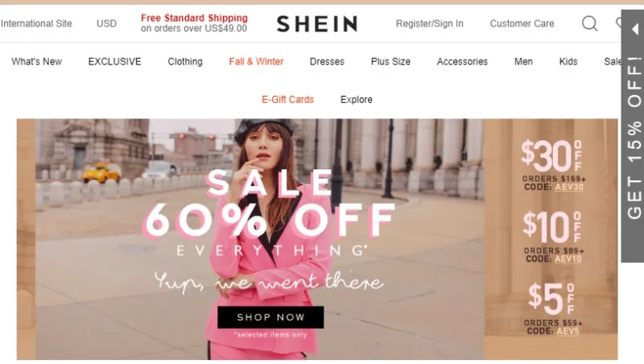Open Register/Sign In link

[x=429, y=24]
